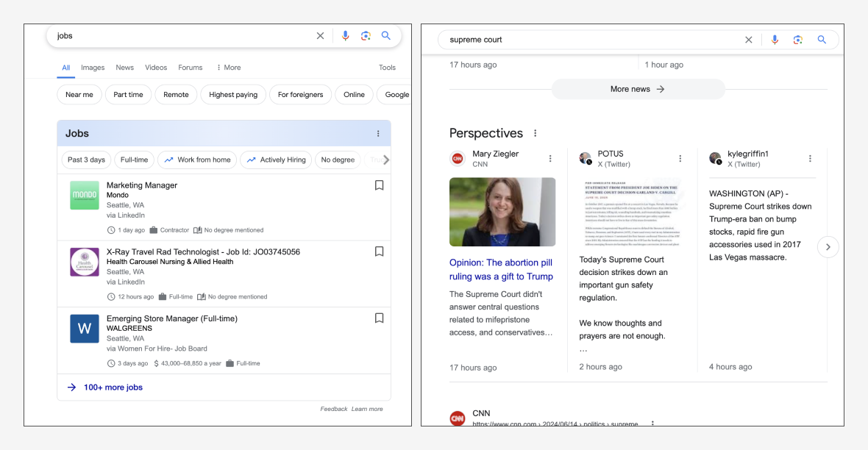Open the Marketing Manager job title
The image size is (868, 450).
142,185
